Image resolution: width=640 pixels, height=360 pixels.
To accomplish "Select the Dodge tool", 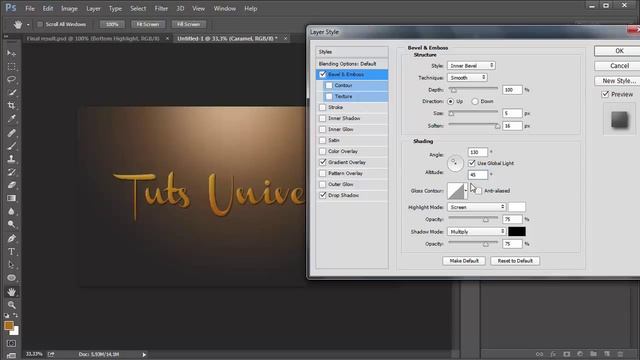I will 11,224.
